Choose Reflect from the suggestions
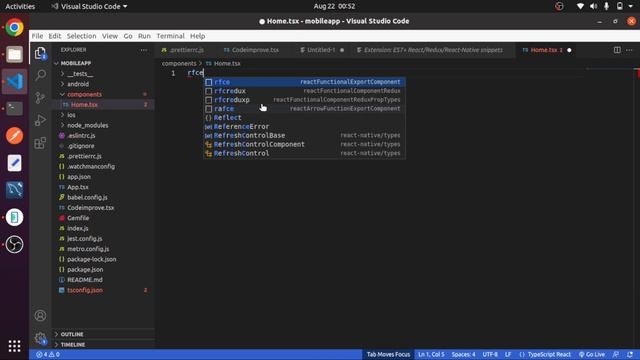The image size is (640, 360). point(304,118)
